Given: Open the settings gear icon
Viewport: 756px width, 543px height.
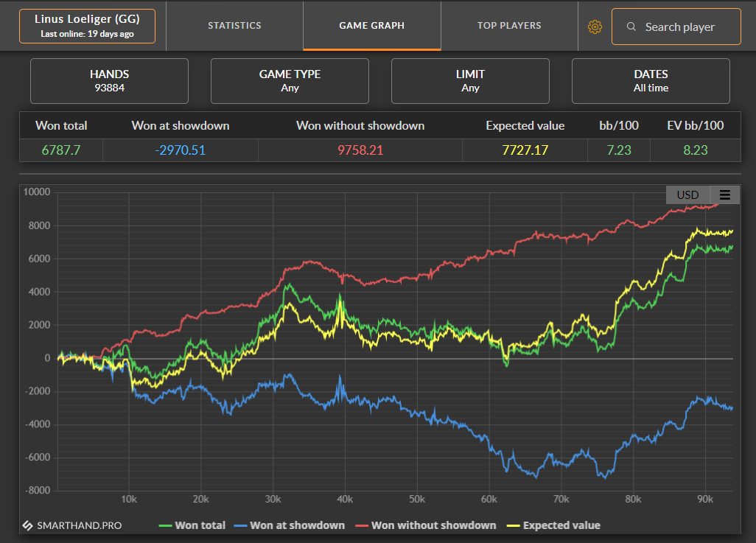Looking at the screenshot, I should [595, 27].
